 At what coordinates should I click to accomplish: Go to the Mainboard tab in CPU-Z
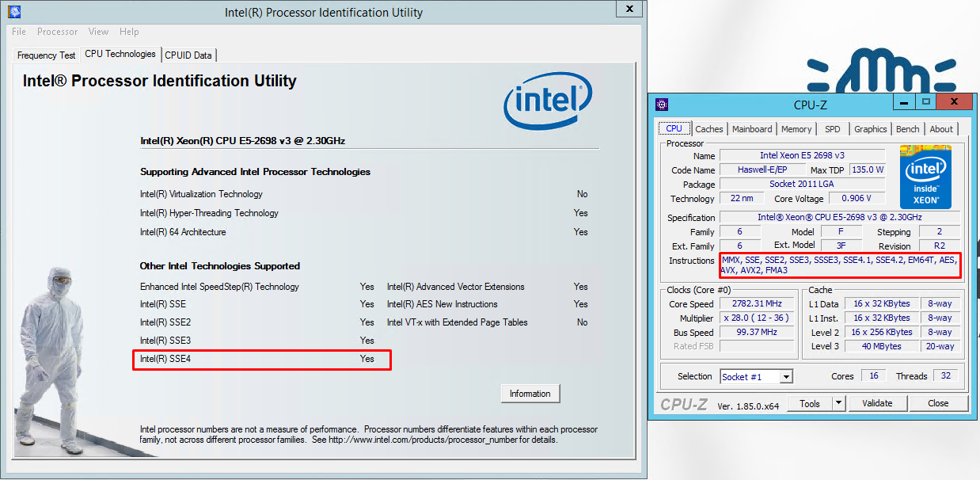751,129
